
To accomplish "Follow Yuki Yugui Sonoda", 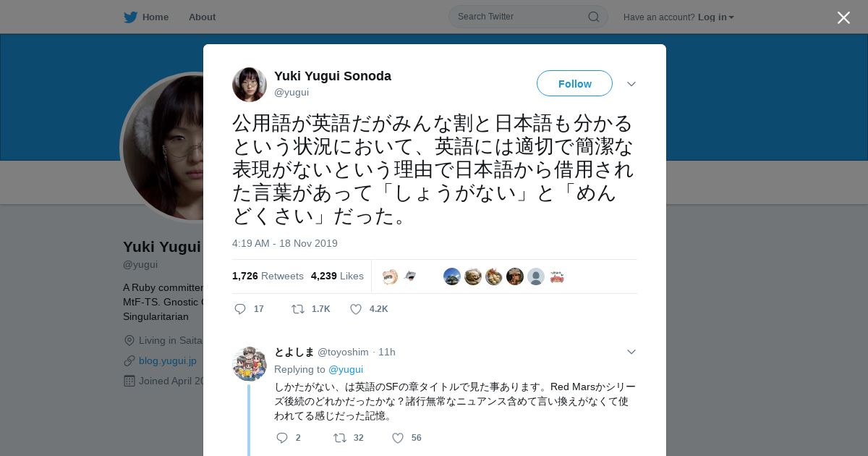I will pyautogui.click(x=574, y=83).
